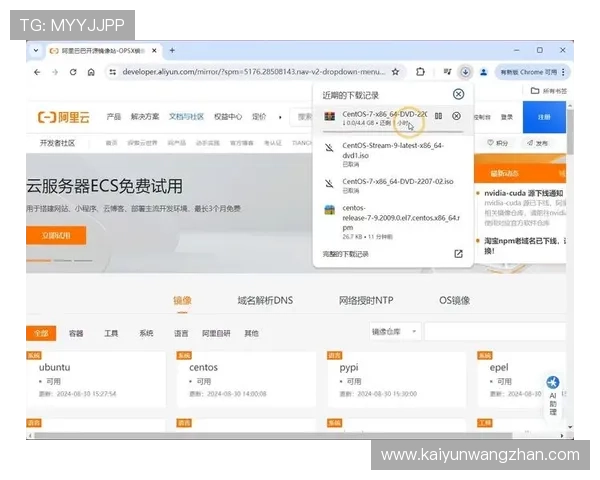600x480 pixels.
Task: Select 工具 category filter
Action: 111,333
